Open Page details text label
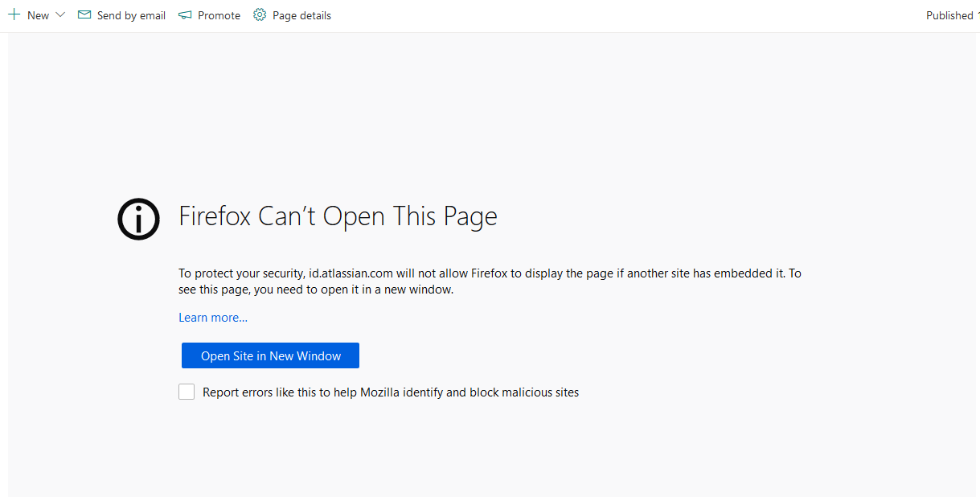Viewport: 980px width, 497px height. tap(301, 15)
